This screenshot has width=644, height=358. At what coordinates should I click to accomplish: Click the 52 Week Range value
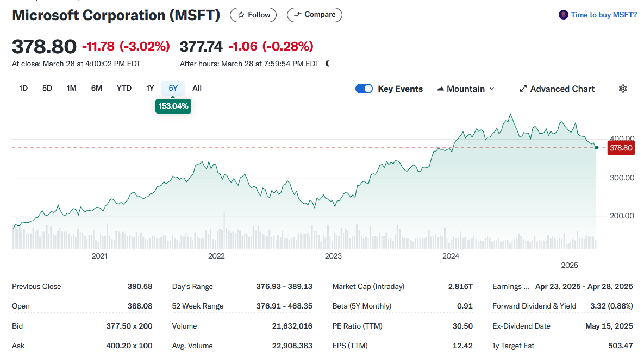point(284,306)
